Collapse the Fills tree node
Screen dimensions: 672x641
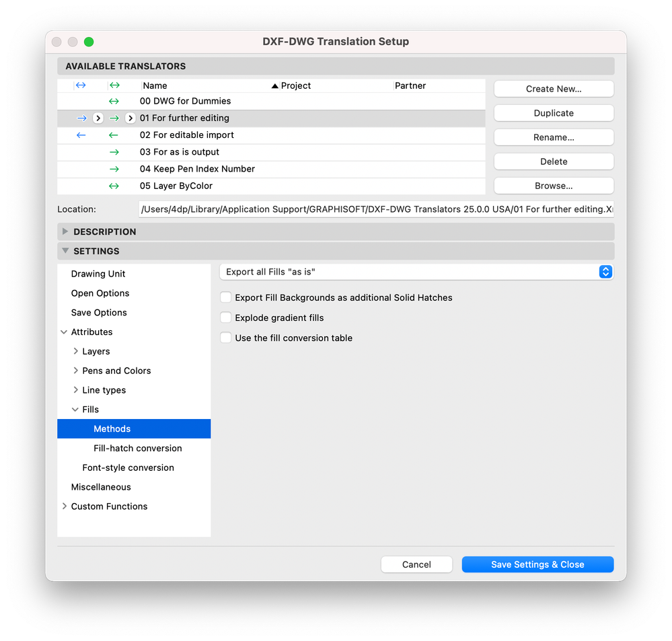click(75, 410)
